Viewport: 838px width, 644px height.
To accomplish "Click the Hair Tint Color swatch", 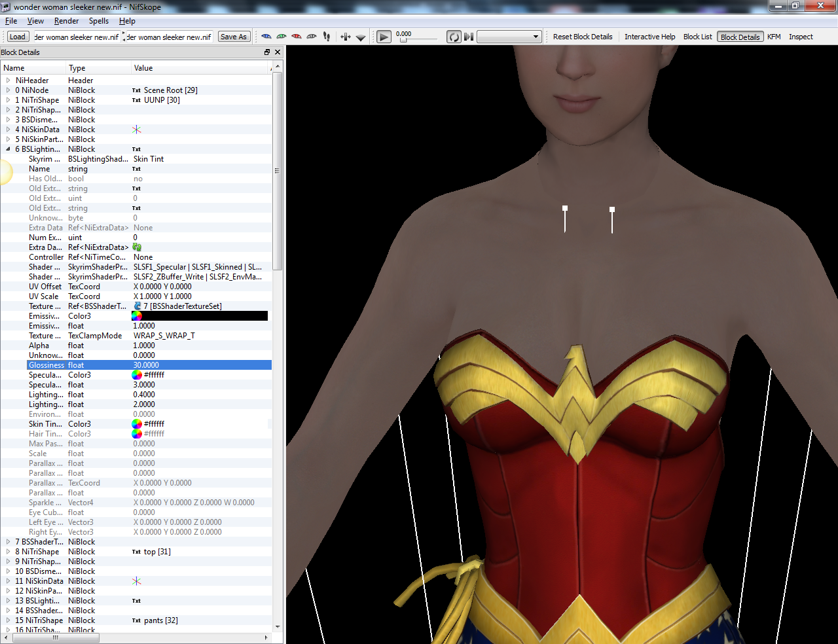I will [137, 434].
